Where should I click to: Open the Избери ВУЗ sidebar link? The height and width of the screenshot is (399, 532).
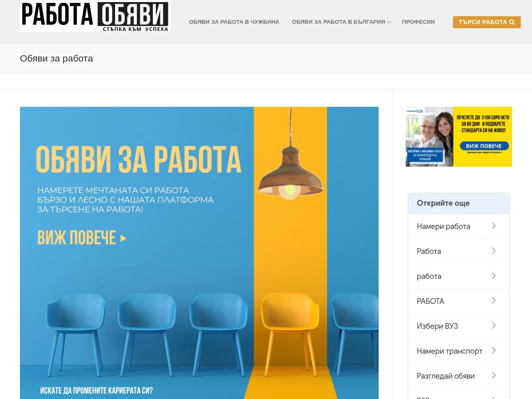pyautogui.click(x=459, y=326)
